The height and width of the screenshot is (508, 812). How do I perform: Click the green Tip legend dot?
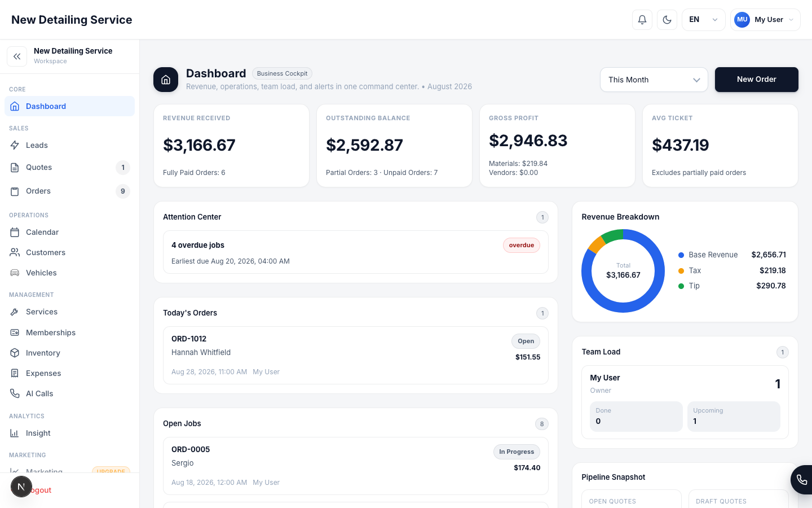tap(681, 286)
